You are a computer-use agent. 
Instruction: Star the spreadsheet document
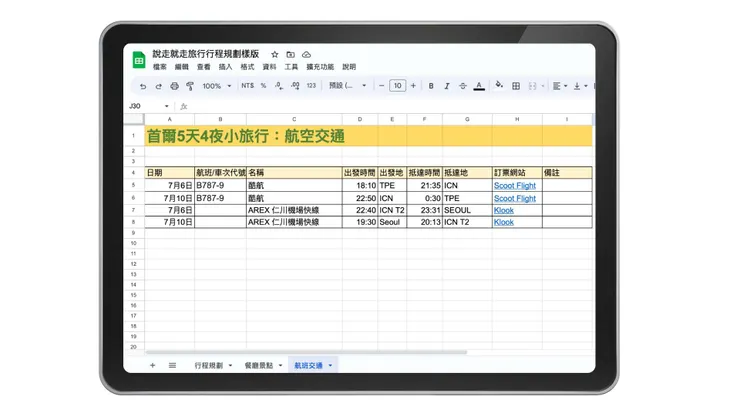275,54
